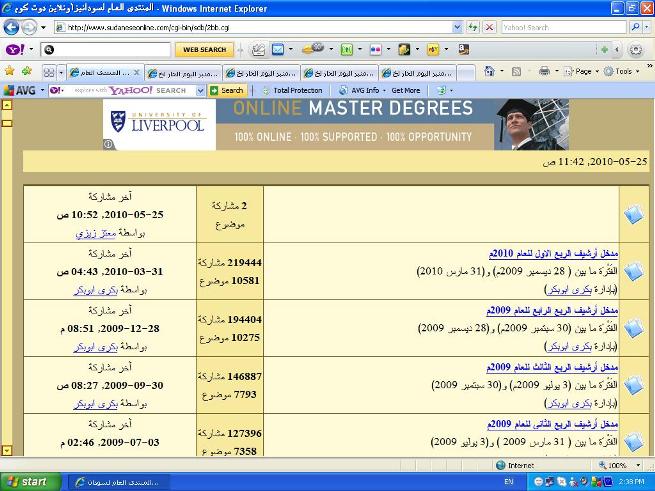The height and width of the screenshot is (491, 655).
Task: Click the University of Liverpool banner ad
Action: [335, 124]
